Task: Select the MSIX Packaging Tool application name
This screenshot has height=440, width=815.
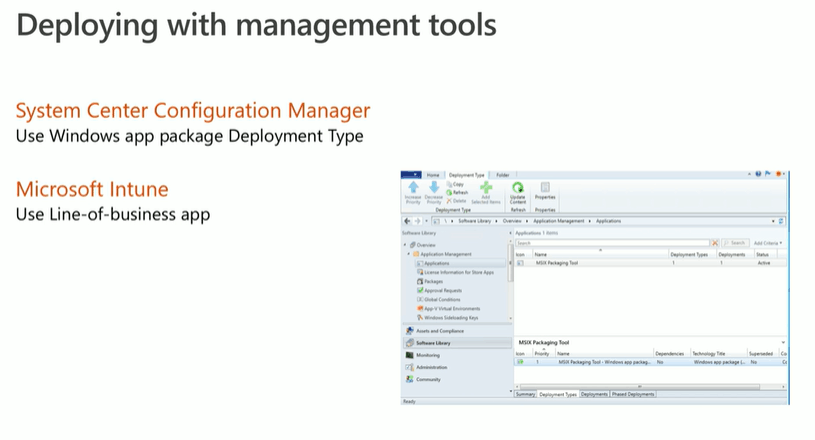Action: 557,263
